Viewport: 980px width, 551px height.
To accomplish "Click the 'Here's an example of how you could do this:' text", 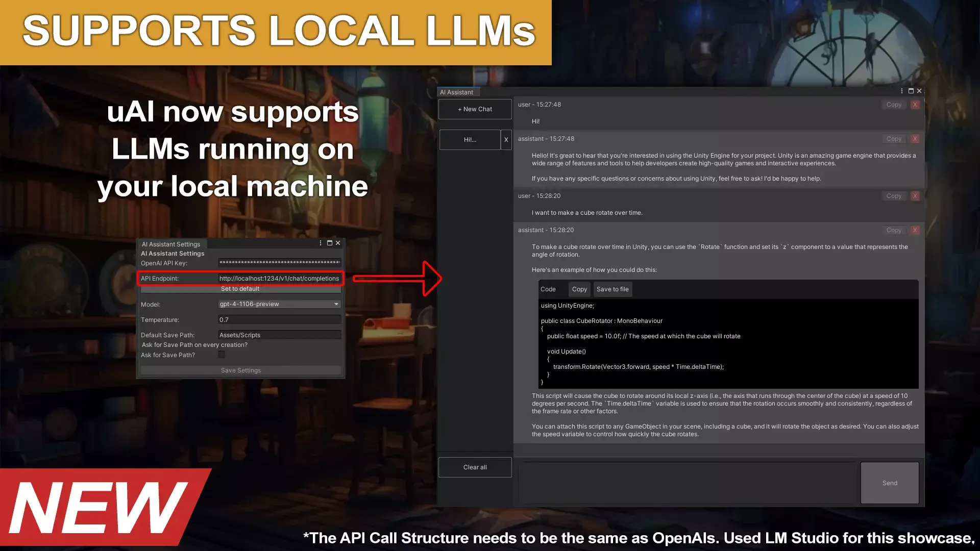I will [x=594, y=270].
